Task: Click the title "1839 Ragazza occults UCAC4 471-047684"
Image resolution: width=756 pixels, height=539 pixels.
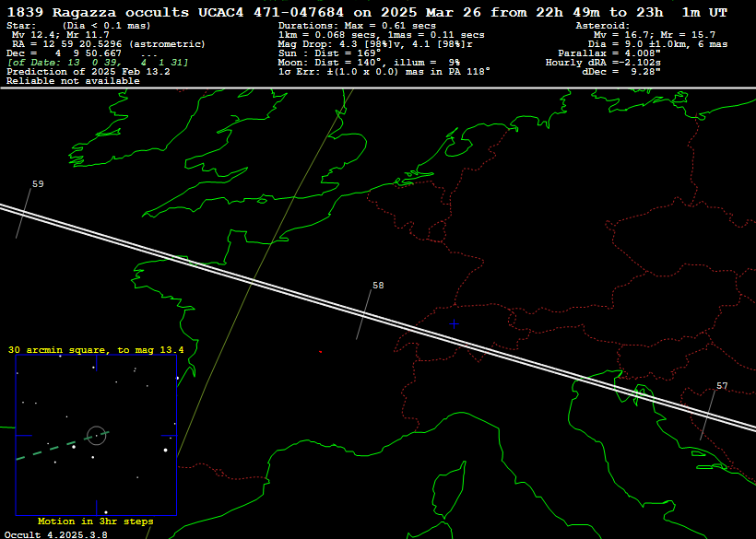Action: tap(176, 13)
